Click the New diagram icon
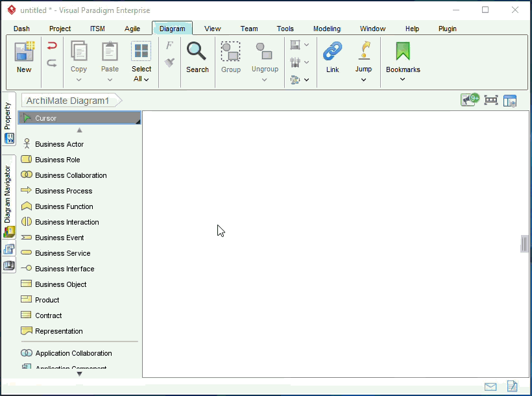 pyautogui.click(x=25, y=52)
